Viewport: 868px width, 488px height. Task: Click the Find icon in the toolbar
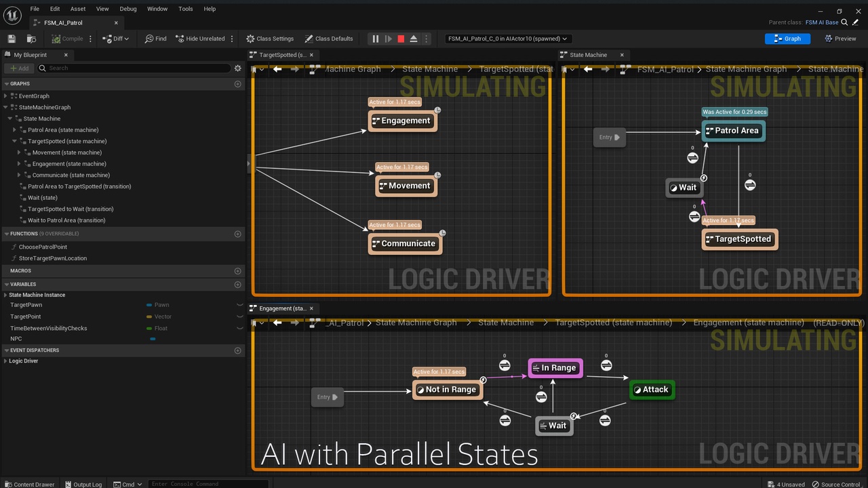coord(155,39)
